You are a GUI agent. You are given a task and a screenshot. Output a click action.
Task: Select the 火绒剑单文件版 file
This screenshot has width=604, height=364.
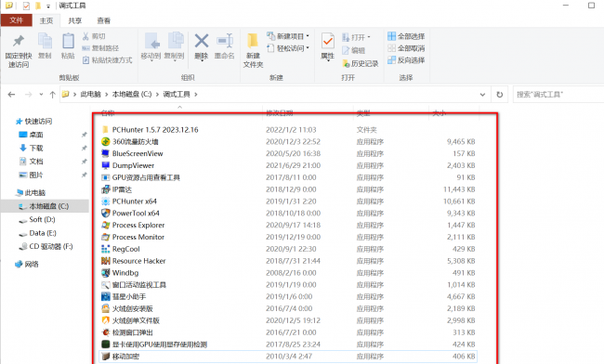coord(131,320)
